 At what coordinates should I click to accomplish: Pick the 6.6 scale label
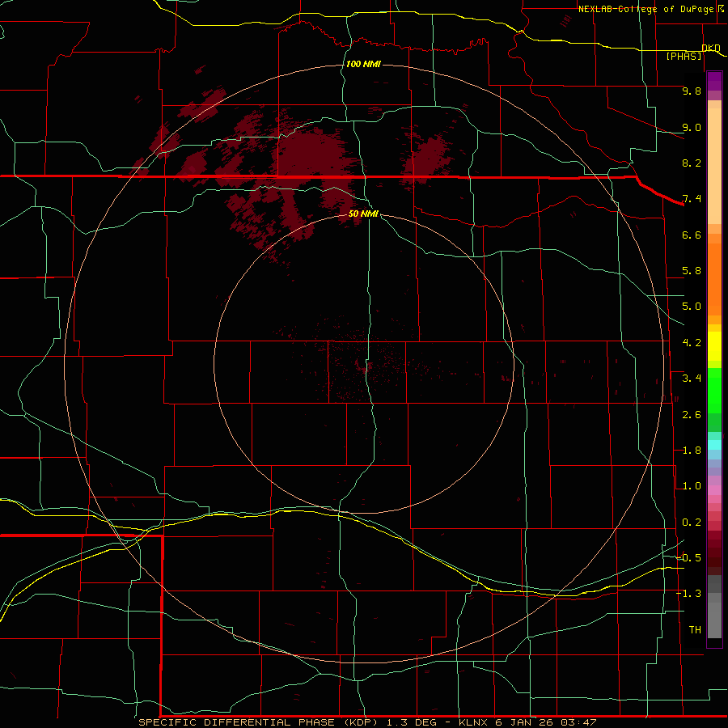(x=692, y=235)
